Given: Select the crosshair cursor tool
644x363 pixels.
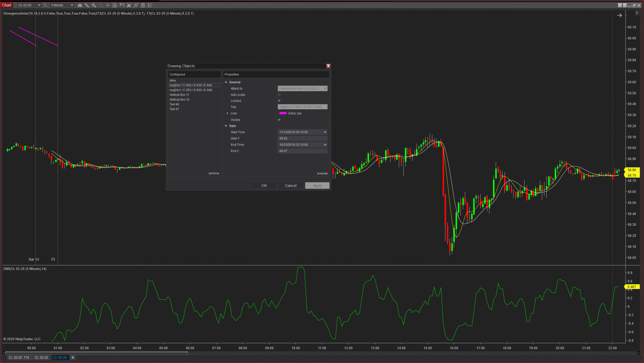Looking at the screenshot, I should (x=108, y=5).
